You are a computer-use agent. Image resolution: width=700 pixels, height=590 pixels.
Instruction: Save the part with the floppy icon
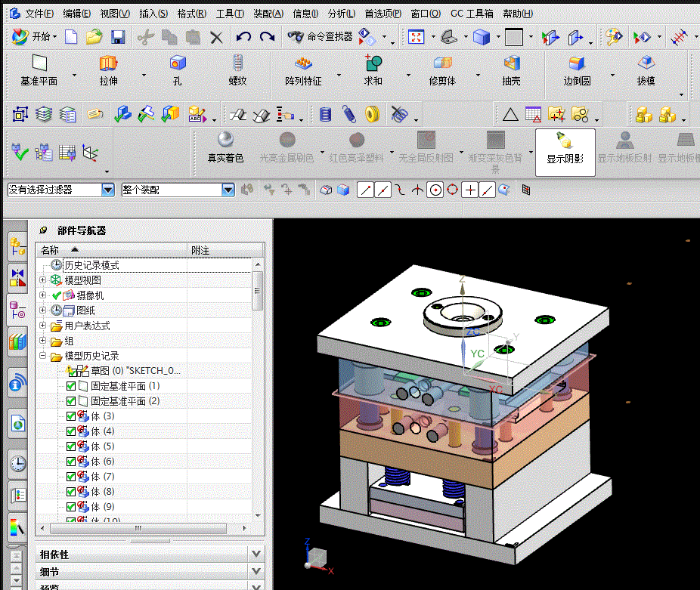118,37
